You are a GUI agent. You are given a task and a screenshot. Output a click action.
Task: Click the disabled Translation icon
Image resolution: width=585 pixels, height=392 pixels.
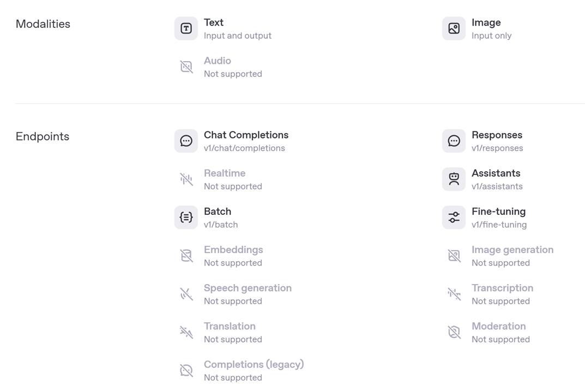pos(186,331)
